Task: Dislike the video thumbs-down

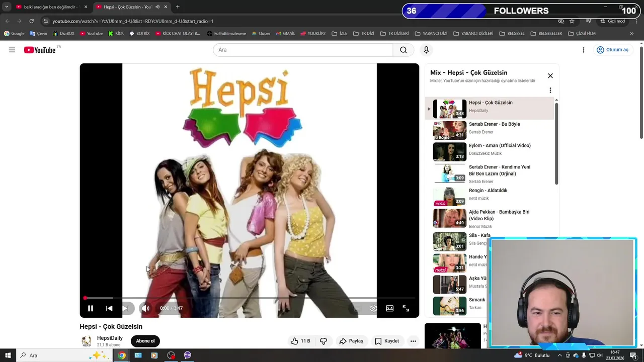Action: point(324,341)
